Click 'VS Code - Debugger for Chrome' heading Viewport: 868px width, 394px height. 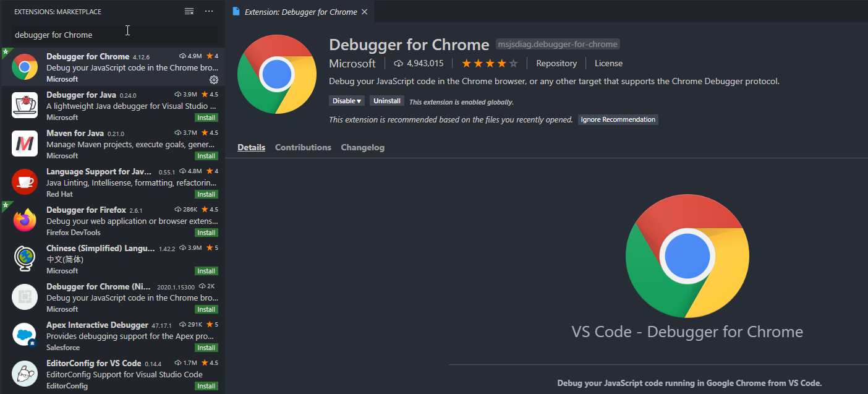coord(687,332)
